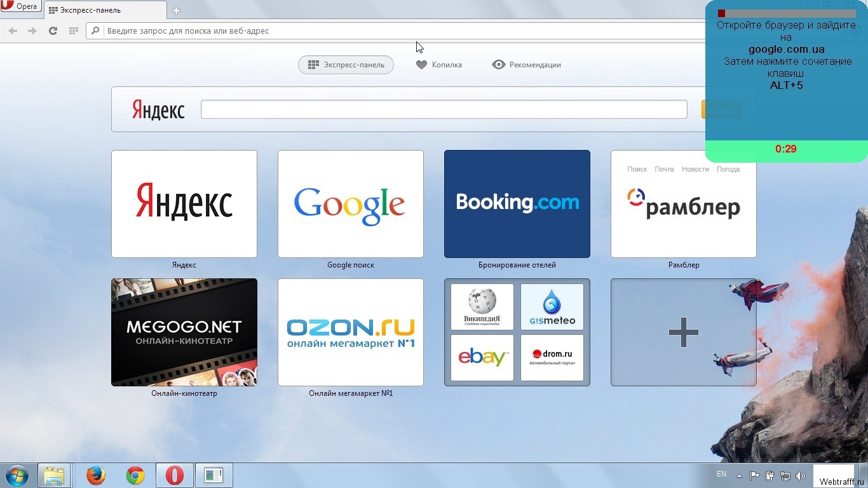This screenshot has width=868, height=488.
Task: Open the Action Center flag icon
Action: 755,475
